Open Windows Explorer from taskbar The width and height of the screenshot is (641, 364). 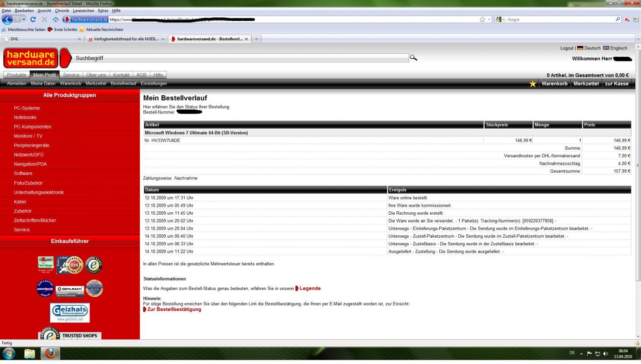coord(30,353)
